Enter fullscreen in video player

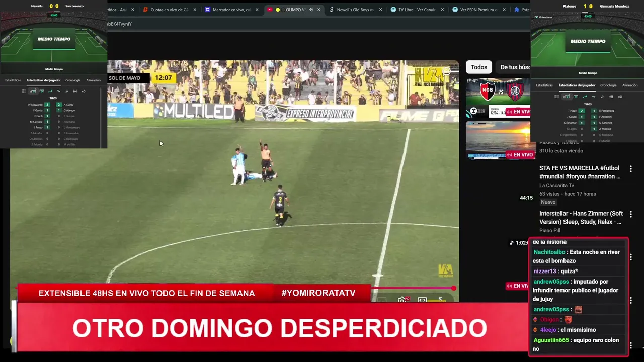pos(441,300)
